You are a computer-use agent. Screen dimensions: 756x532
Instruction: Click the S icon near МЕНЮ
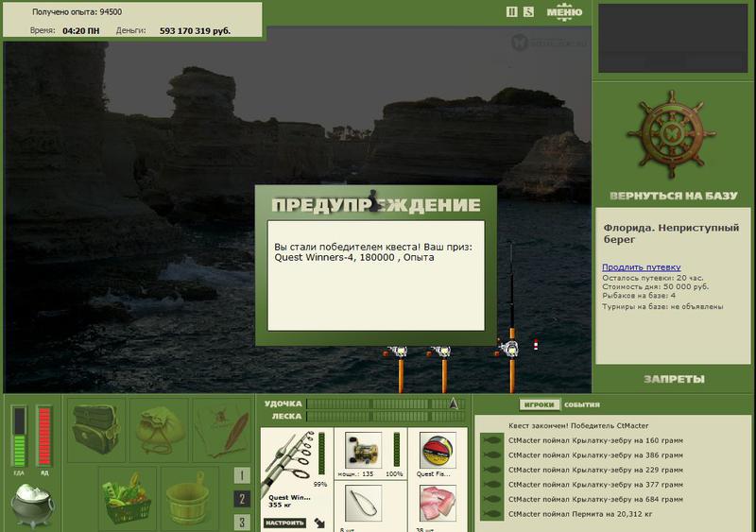coord(528,11)
